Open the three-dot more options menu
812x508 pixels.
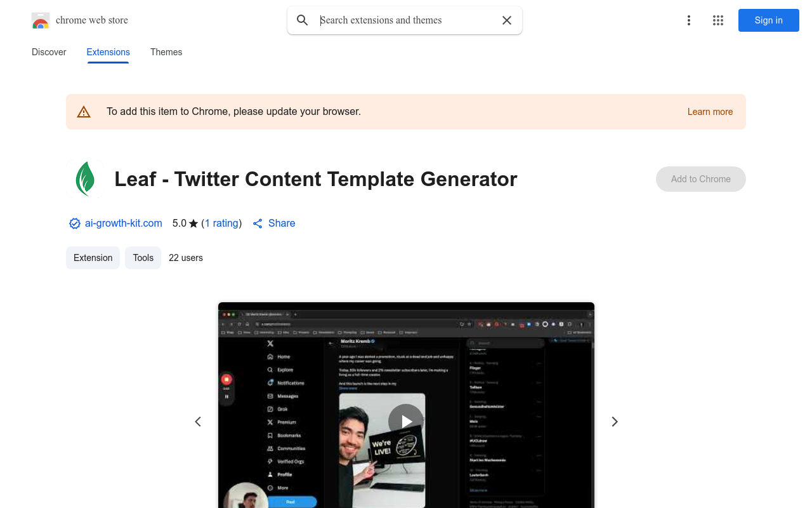click(689, 20)
